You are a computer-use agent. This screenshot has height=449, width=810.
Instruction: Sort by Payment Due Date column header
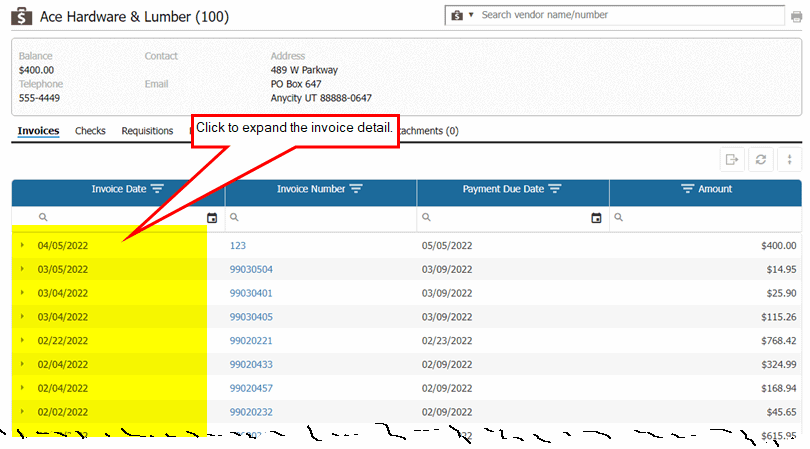pyautogui.click(x=503, y=189)
